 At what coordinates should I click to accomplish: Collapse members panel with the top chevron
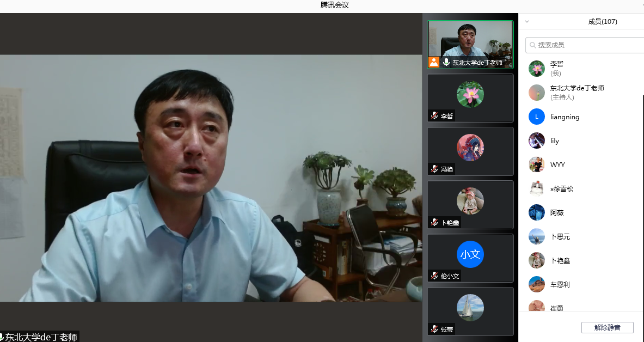pos(527,22)
